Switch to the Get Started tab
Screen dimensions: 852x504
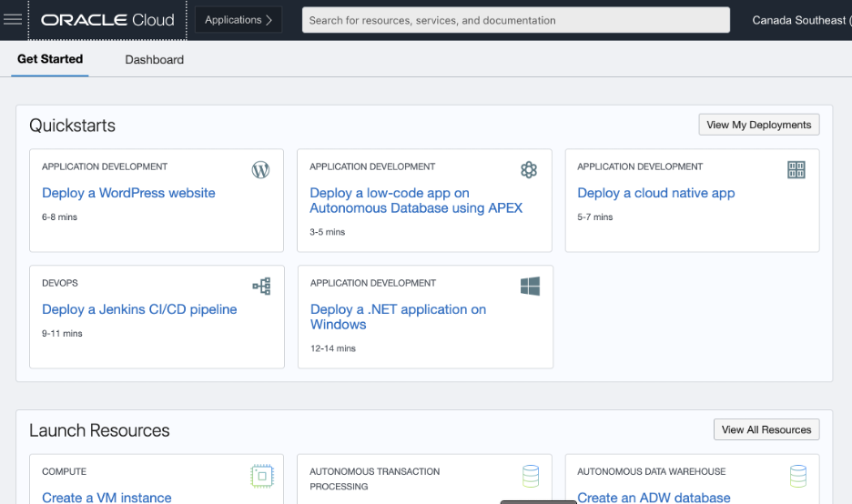click(50, 59)
